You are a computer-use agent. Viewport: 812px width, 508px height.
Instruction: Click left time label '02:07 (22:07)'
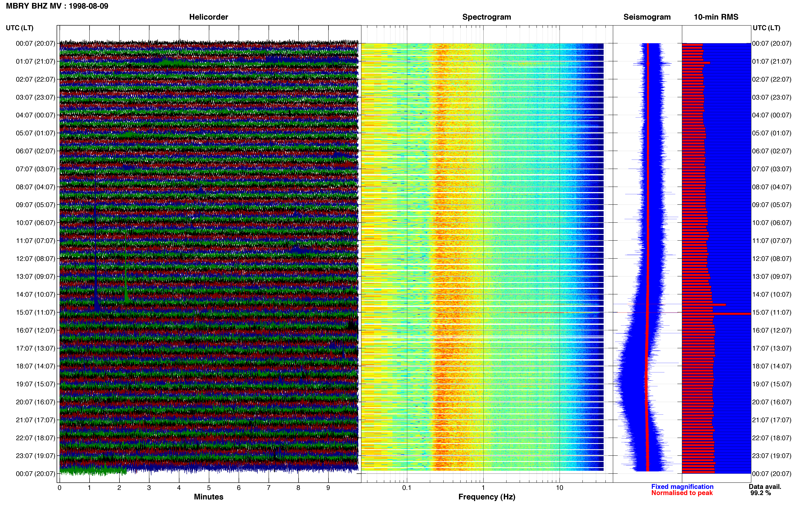point(35,79)
